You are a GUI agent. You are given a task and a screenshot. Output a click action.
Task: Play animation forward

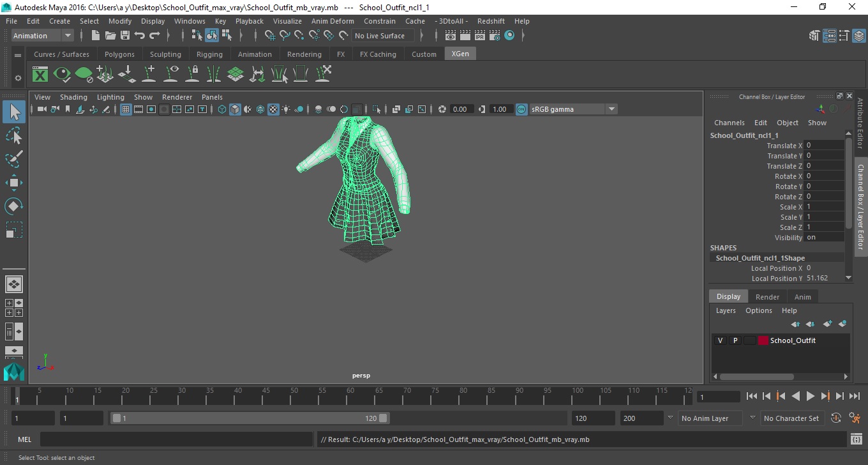click(x=811, y=397)
